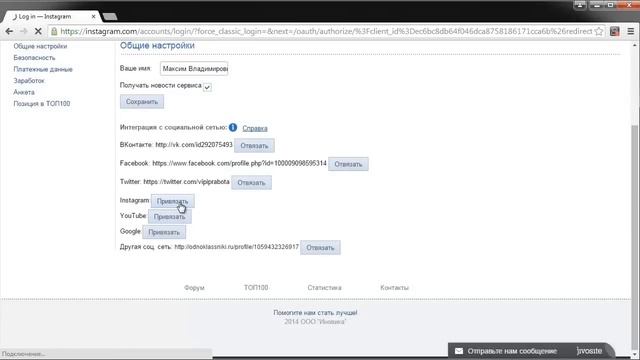Click envelope icon in chat widget
This screenshot has width=640, height=360.
(x=459, y=351)
